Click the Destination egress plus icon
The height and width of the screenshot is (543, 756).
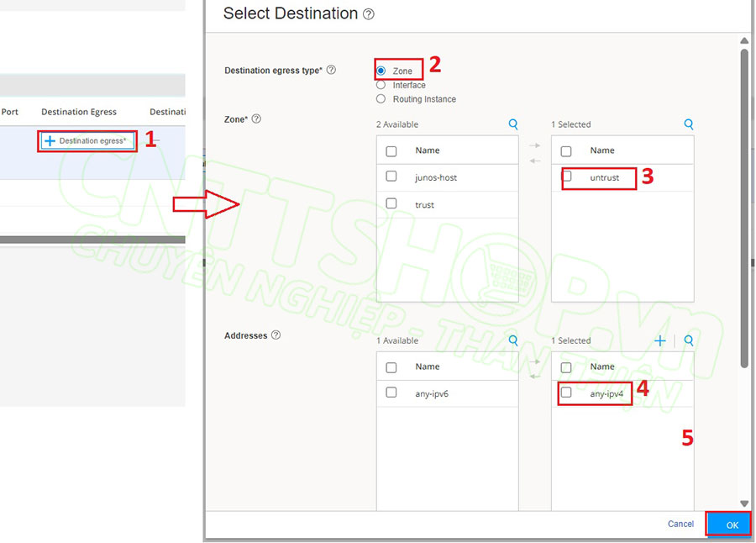(50, 141)
